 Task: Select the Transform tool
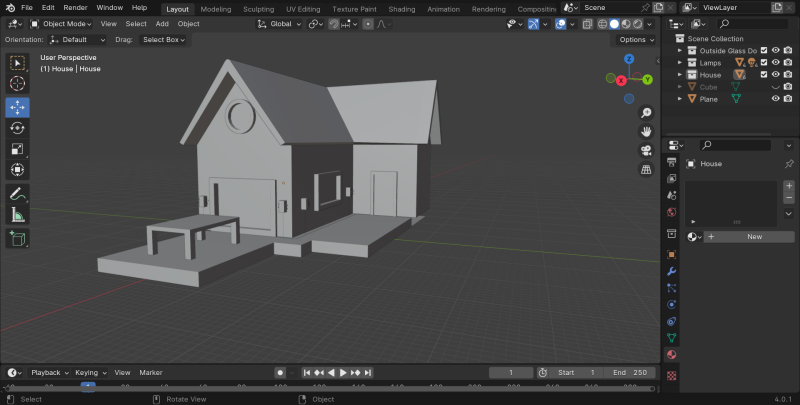[17, 169]
